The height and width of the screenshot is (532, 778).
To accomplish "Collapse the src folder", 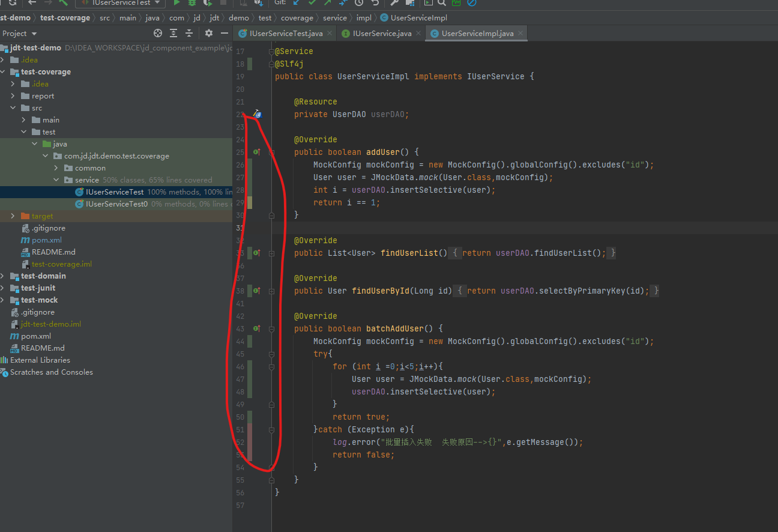I will [x=13, y=108].
